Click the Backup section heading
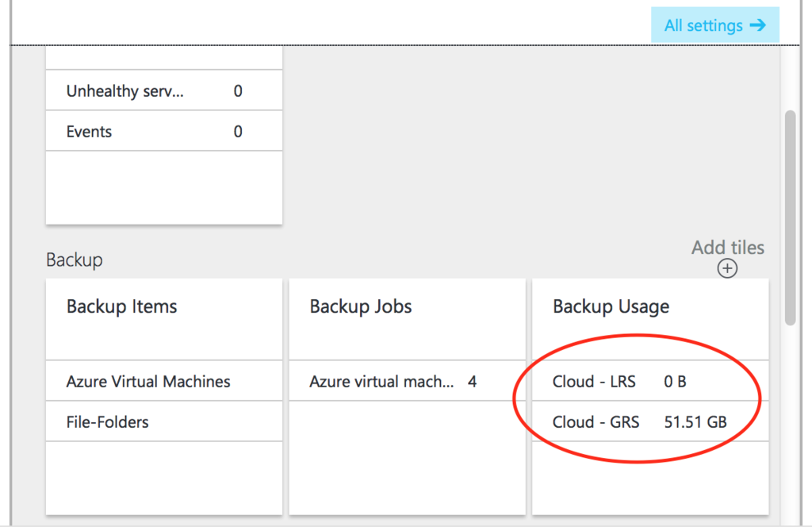Image resolution: width=812 pixels, height=527 pixels. 75,260
